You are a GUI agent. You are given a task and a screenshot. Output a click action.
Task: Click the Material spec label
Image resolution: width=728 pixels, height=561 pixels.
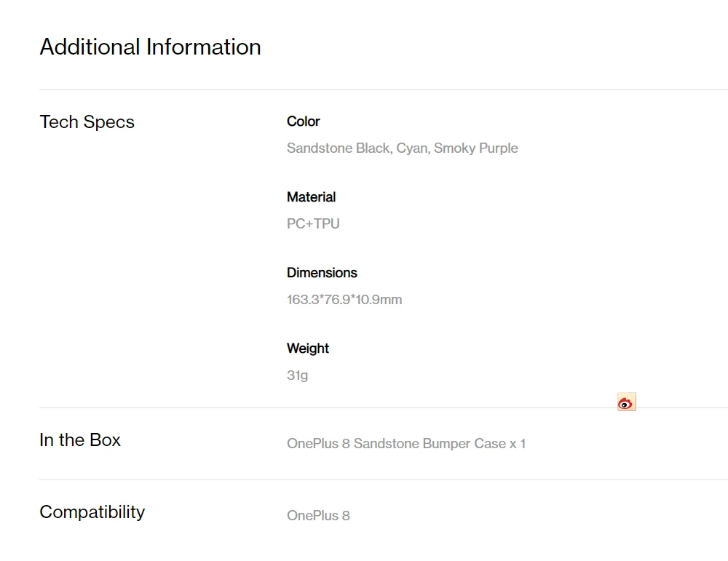coord(311,197)
